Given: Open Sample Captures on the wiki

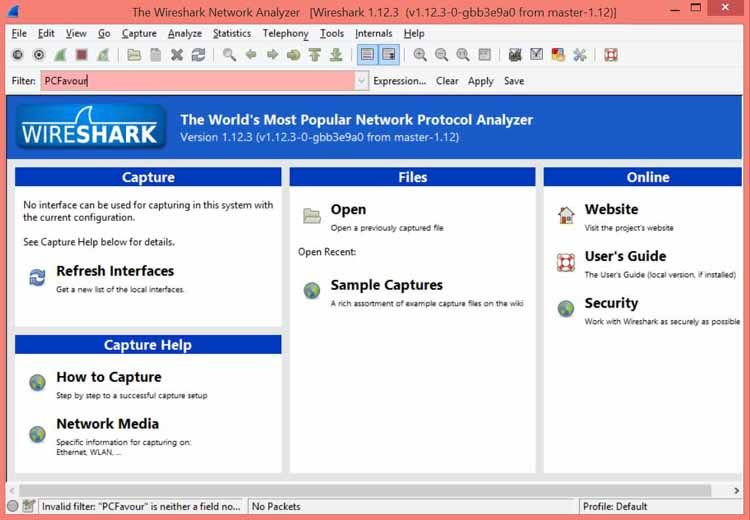Looking at the screenshot, I should [x=386, y=285].
